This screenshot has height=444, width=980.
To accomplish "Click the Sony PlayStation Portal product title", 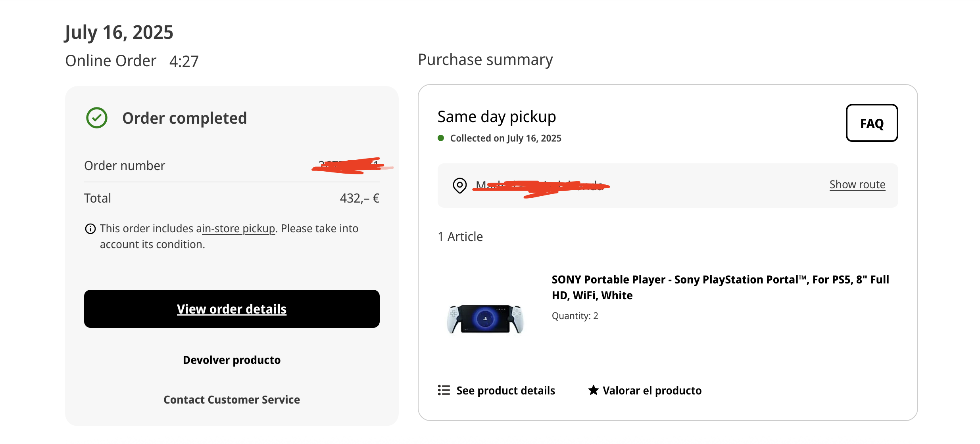I will [x=720, y=287].
